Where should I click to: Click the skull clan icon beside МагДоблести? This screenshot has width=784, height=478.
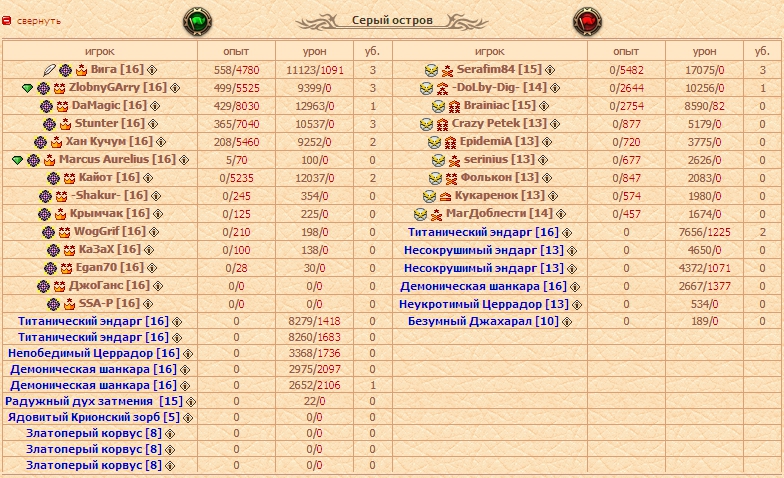420,214
